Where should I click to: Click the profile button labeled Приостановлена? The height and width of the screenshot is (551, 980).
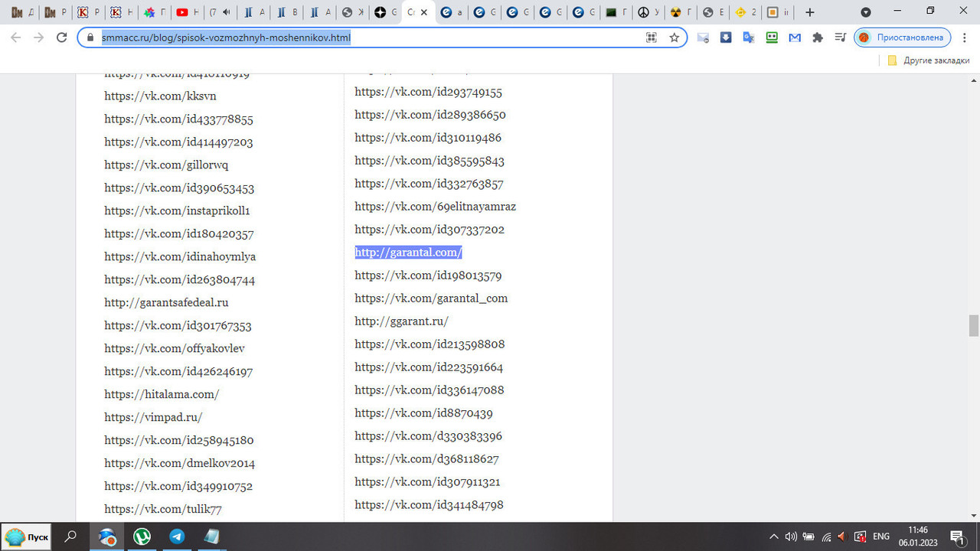click(x=903, y=37)
